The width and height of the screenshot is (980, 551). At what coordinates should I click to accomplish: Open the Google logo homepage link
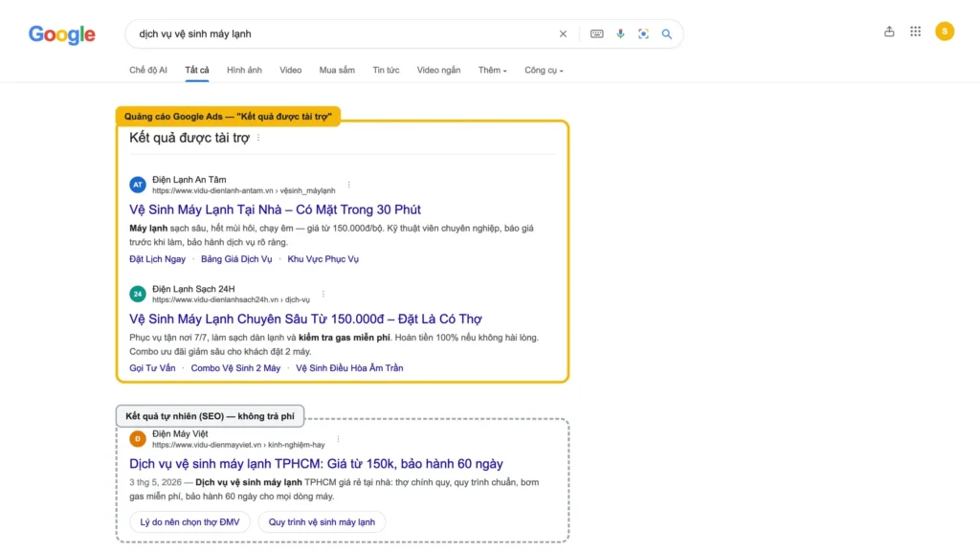[62, 34]
